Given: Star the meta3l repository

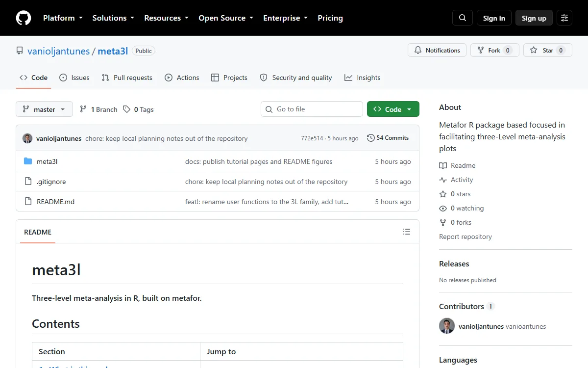Looking at the screenshot, I should pyautogui.click(x=548, y=50).
